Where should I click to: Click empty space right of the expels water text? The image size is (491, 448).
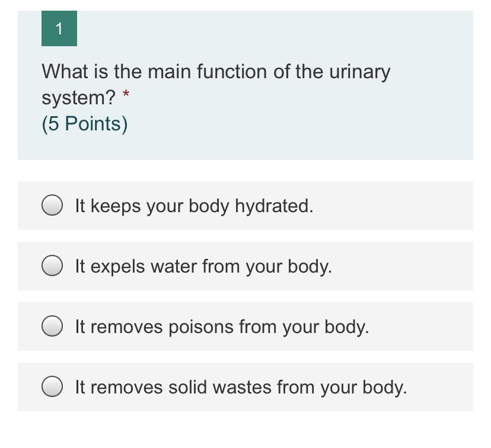coord(403,267)
